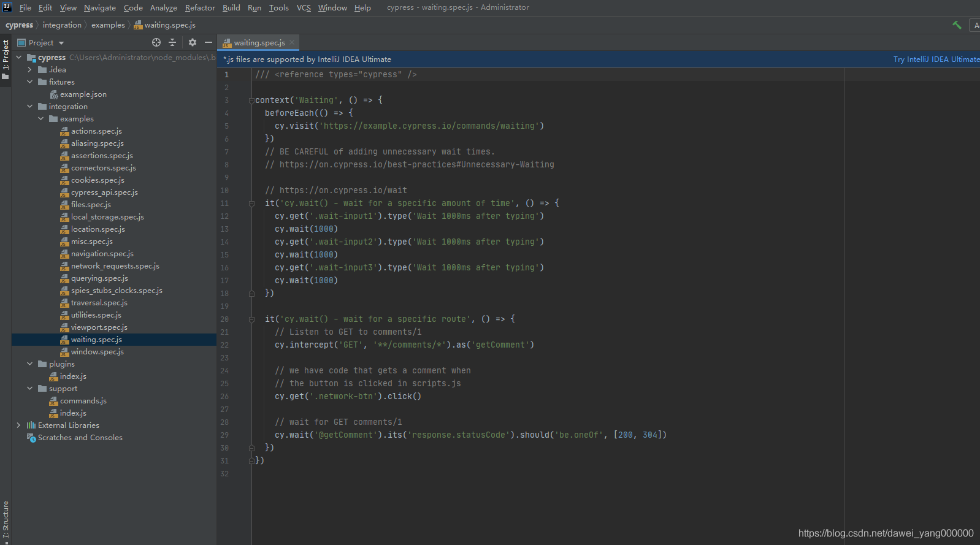Open the Tools menu
The height and width of the screenshot is (545, 980).
point(278,7)
